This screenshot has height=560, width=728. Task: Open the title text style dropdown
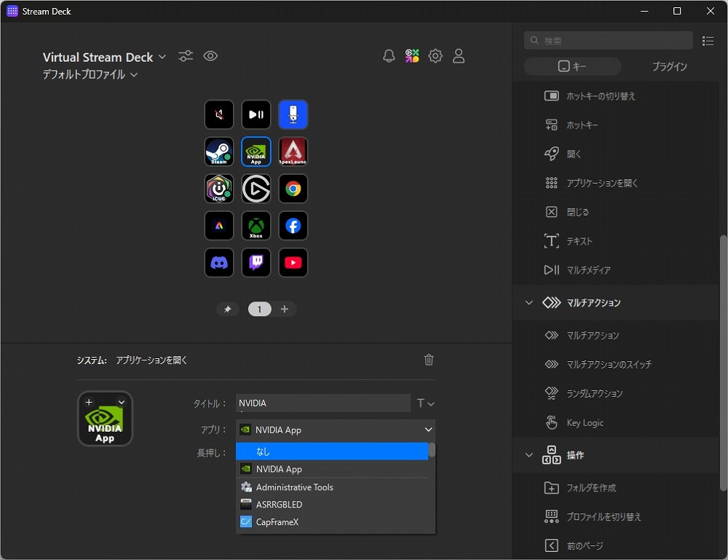click(425, 403)
